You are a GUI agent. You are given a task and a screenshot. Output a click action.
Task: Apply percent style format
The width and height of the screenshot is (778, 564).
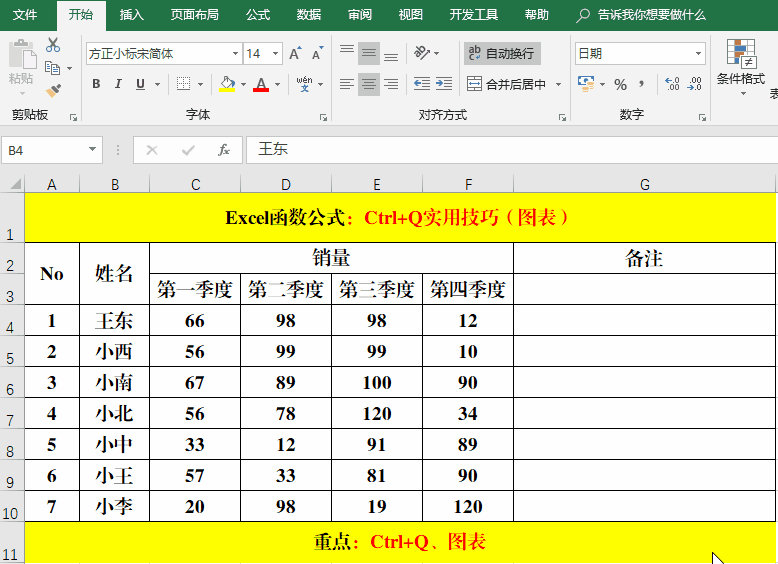[620, 84]
